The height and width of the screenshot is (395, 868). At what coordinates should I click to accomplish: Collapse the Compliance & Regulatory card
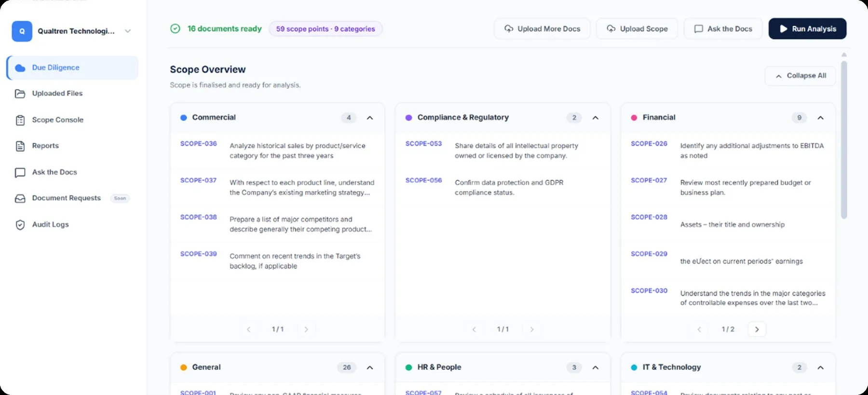pyautogui.click(x=596, y=118)
